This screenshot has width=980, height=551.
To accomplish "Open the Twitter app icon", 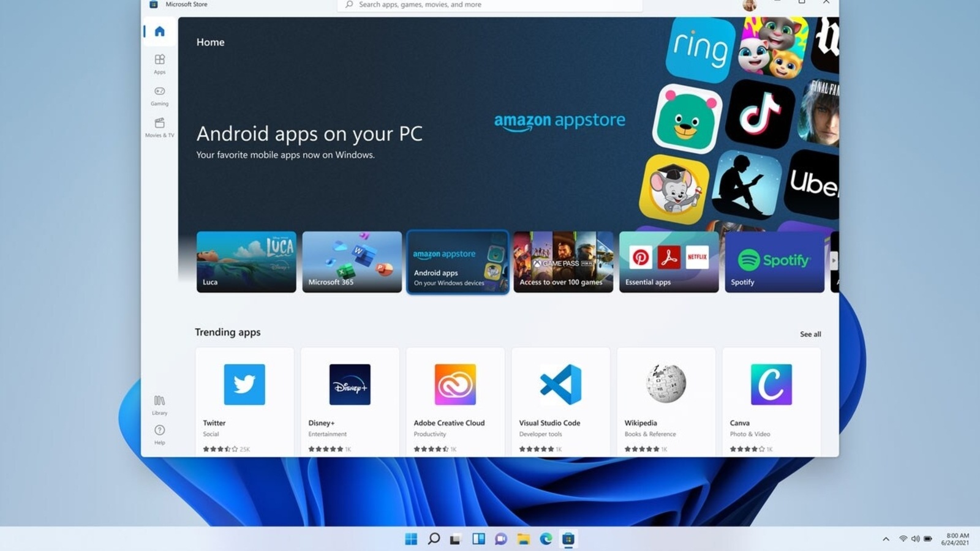I will (244, 384).
